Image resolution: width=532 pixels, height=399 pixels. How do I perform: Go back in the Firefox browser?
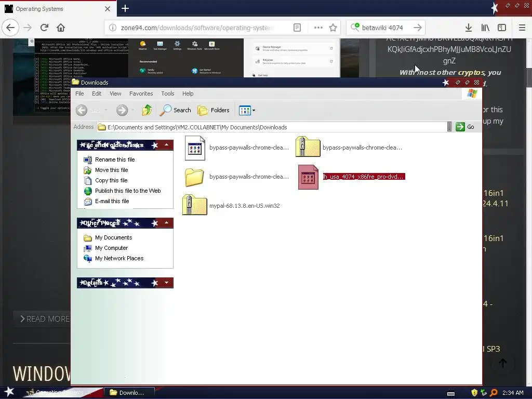[10, 28]
